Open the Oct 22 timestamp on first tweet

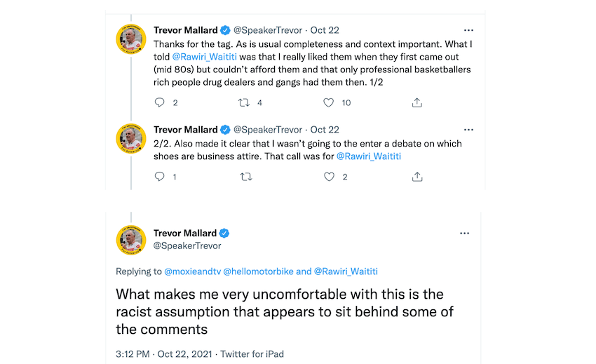(x=325, y=31)
